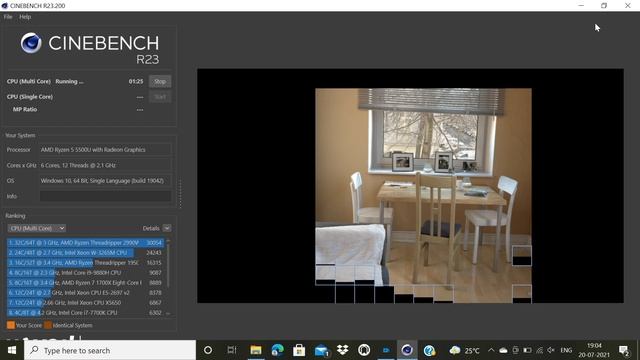Screen dimensions: 640x360
Task: Click the round white-ring app icon after Dropbox
Action: point(364,350)
